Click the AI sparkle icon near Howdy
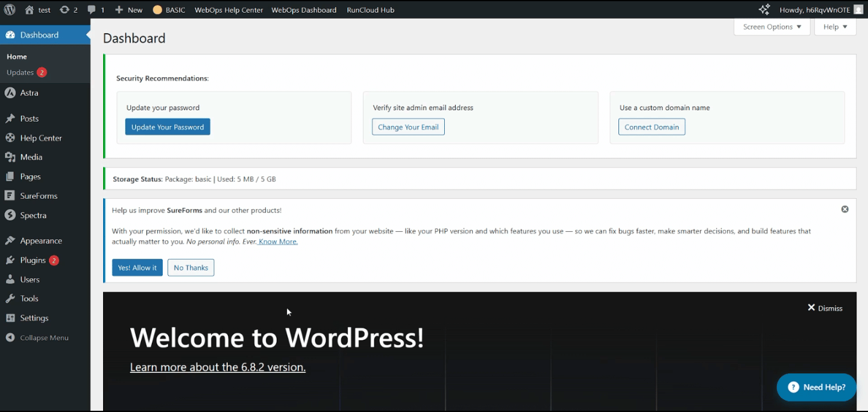868x412 pixels. tap(764, 10)
